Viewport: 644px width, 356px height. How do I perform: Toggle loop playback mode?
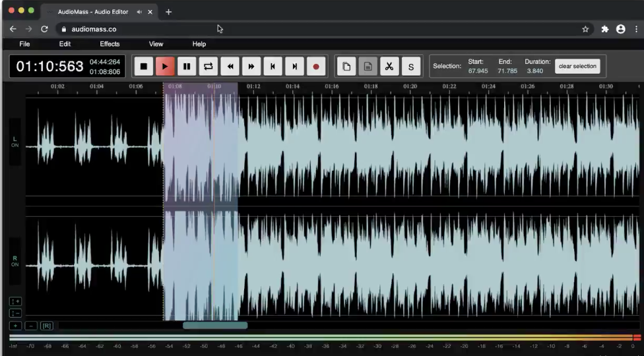click(x=208, y=67)
